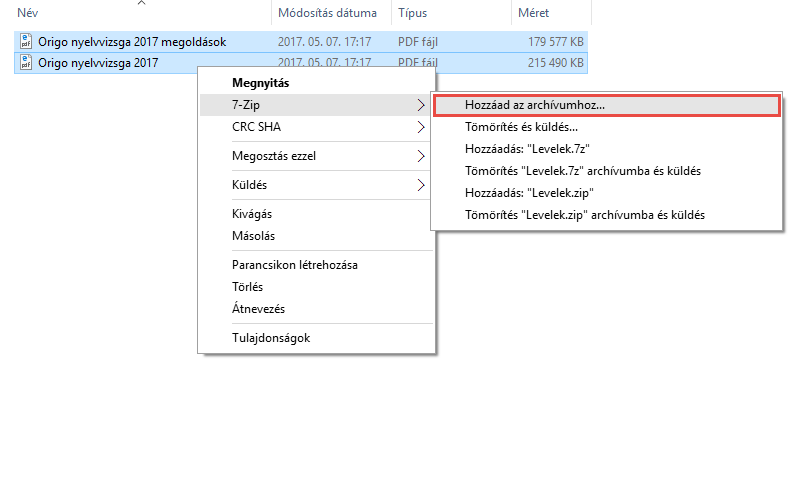Image resolution: width=808 pixels, height=477 pixels.
Task: Open the CRC SHA context menu entry
Action: coord(316,127)
